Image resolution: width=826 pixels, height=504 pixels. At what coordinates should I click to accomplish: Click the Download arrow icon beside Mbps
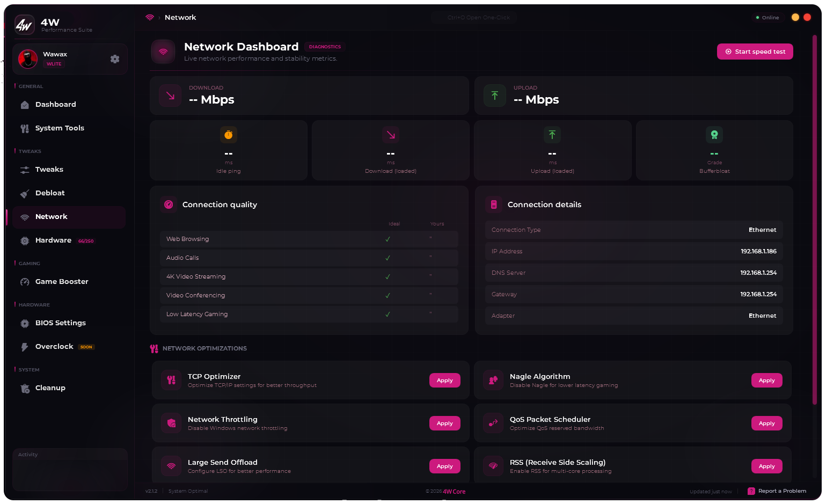tap(170, 96)
